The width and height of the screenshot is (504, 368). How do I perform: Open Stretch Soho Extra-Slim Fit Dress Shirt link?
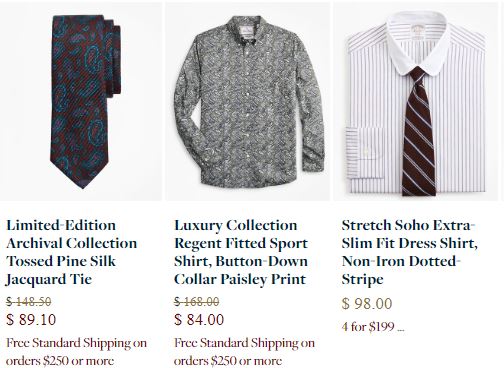click(410, 252)
